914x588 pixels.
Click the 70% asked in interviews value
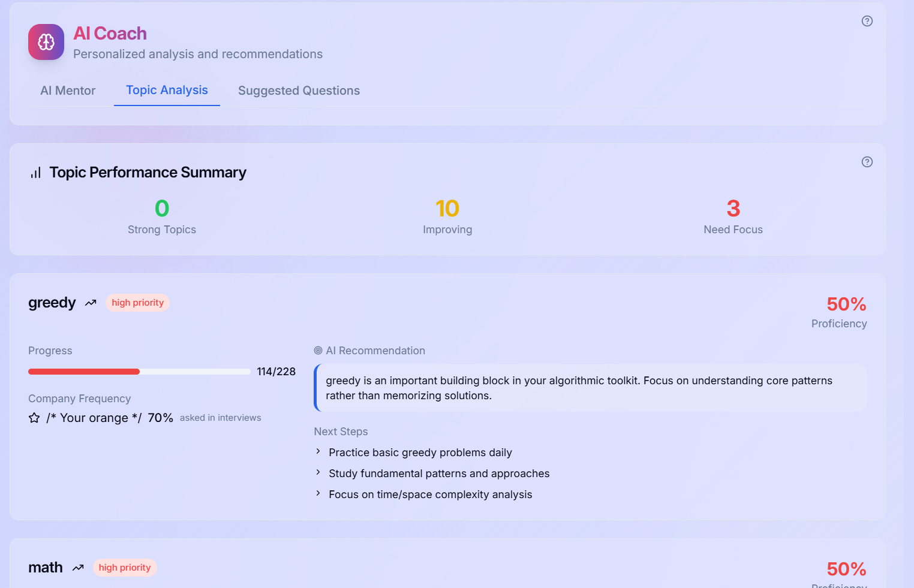[x=160, y=418]
